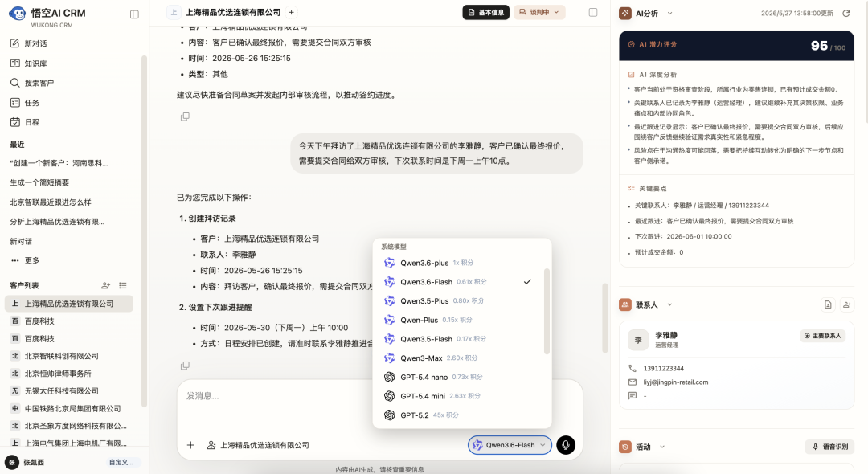Image resolution: width=868 pixels, height=474 pixels.
Task: Expand the AI分析 dropdown chevron
Action: 669,14
